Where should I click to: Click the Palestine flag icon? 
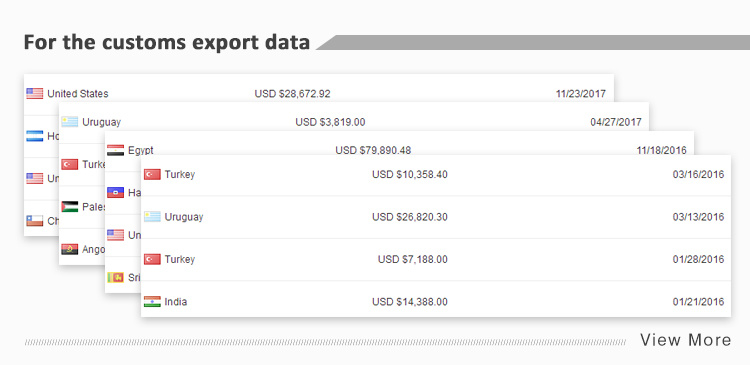(69, 207)
